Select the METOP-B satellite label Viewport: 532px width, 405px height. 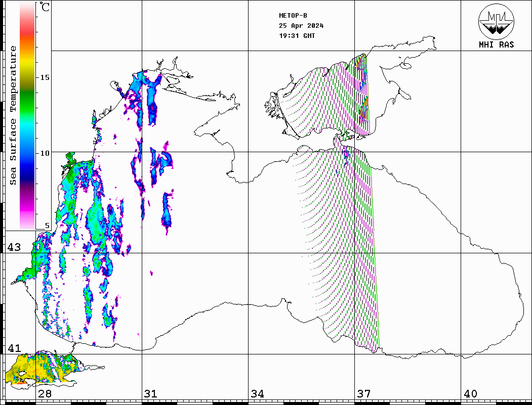click(x=293, y=16)
